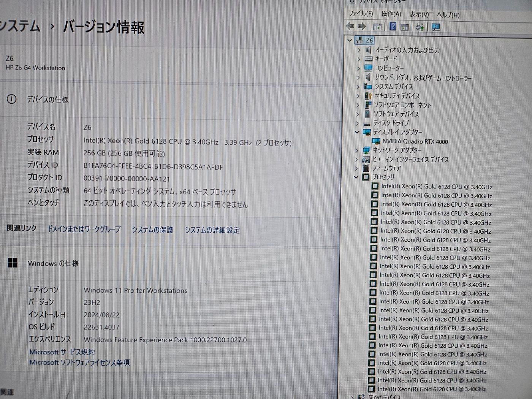Click network icon beside ネットワーク アダプター
532x399 pixels.
click(366, 150)
